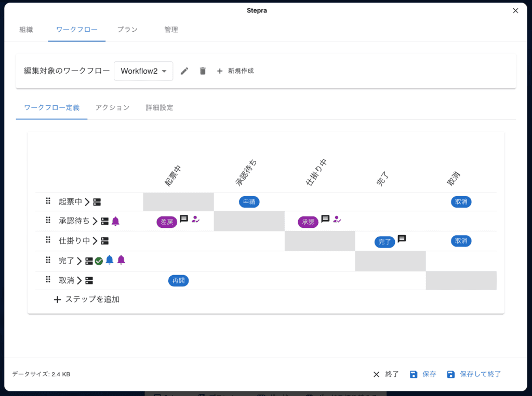Click the form icon in the 承認待ち row
This screenshot has width=532, height=396.
(105, 222)
